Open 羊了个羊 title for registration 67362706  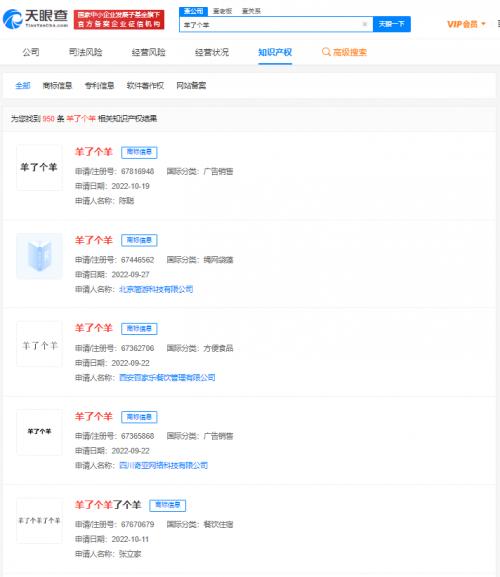click(93, 328)
